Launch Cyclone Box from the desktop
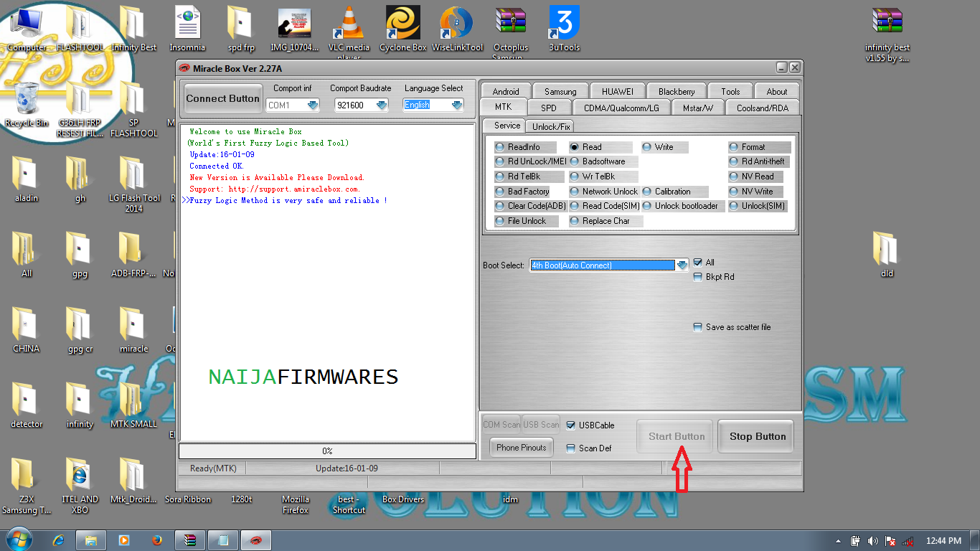 pos(402,22)
